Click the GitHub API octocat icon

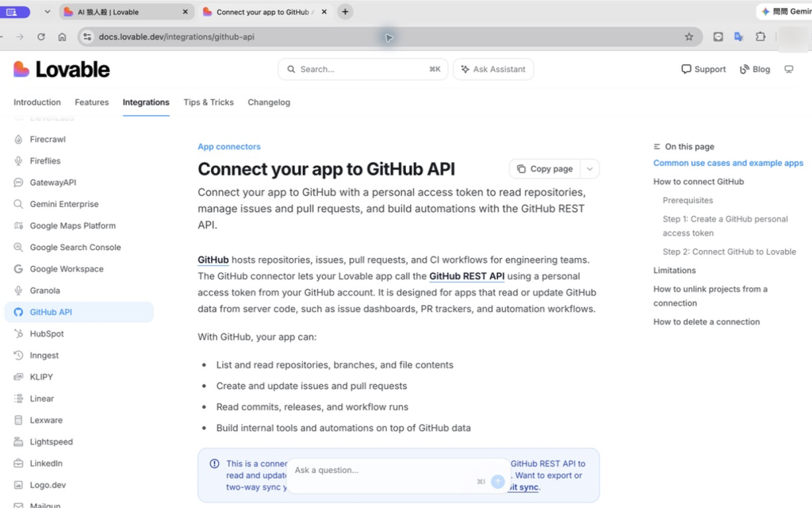coord(18,312)
